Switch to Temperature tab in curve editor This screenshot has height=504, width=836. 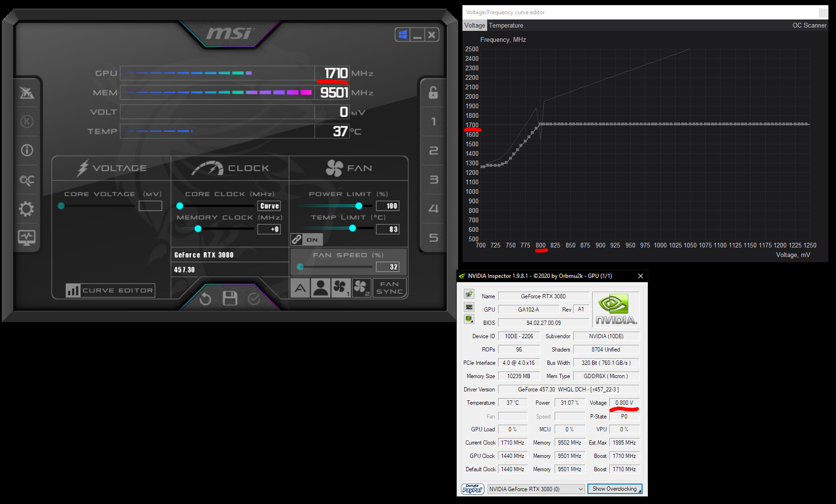[506, 26]
